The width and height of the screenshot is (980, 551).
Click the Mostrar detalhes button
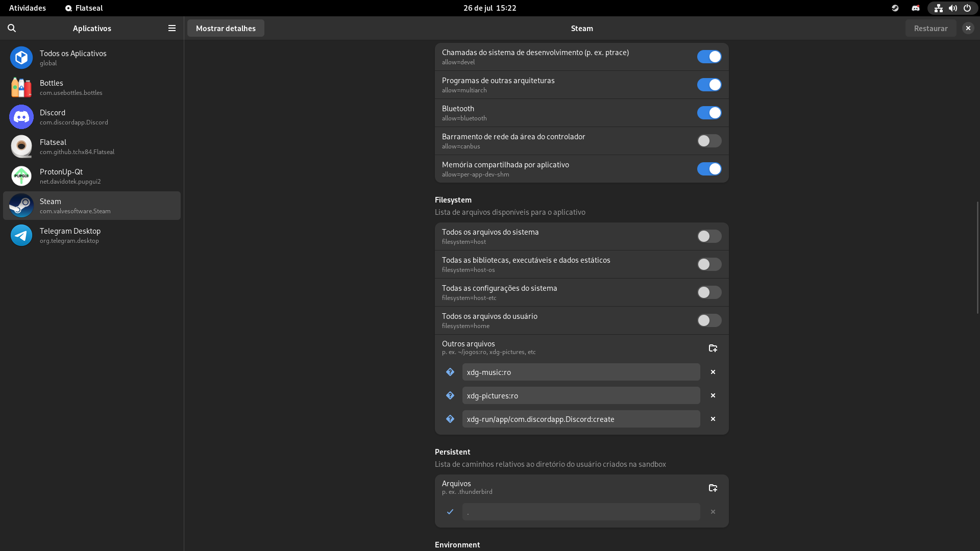(x=226, y=28)
